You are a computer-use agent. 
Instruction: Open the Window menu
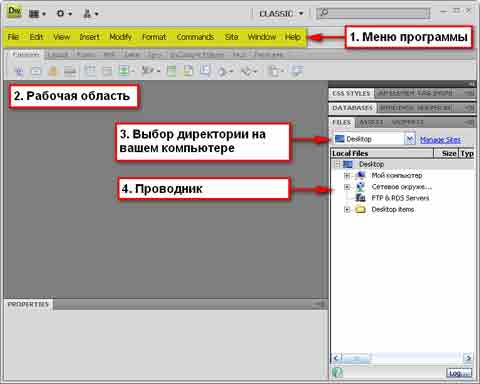[262, 37]
